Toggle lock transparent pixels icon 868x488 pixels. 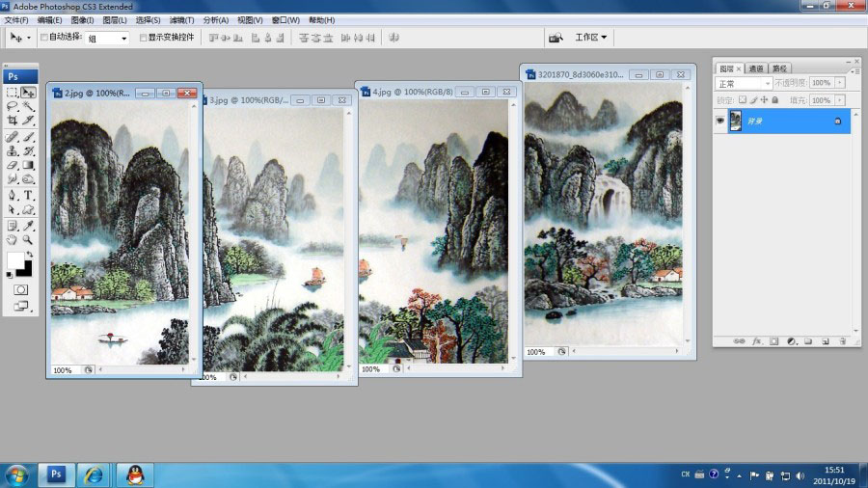pyautogui.click(x=743, y=100)
